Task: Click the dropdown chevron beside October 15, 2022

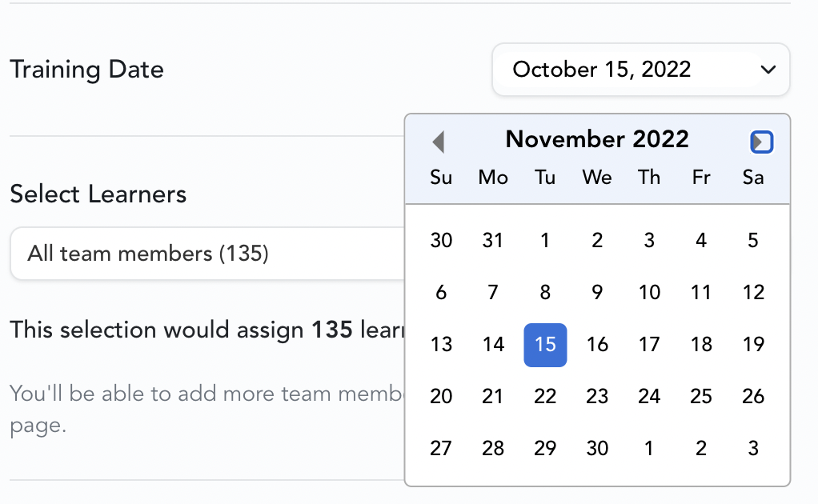Action: click(x=768, y=70)
